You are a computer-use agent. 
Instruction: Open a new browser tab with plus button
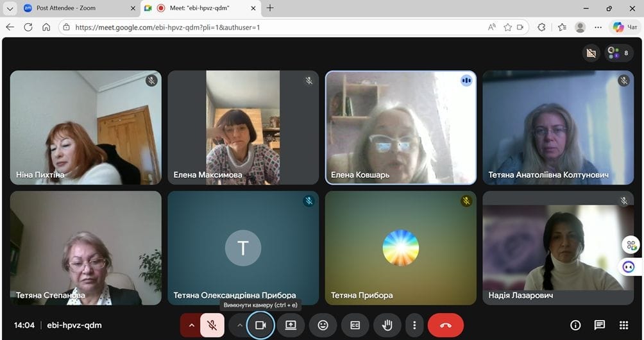click(270, 8)
